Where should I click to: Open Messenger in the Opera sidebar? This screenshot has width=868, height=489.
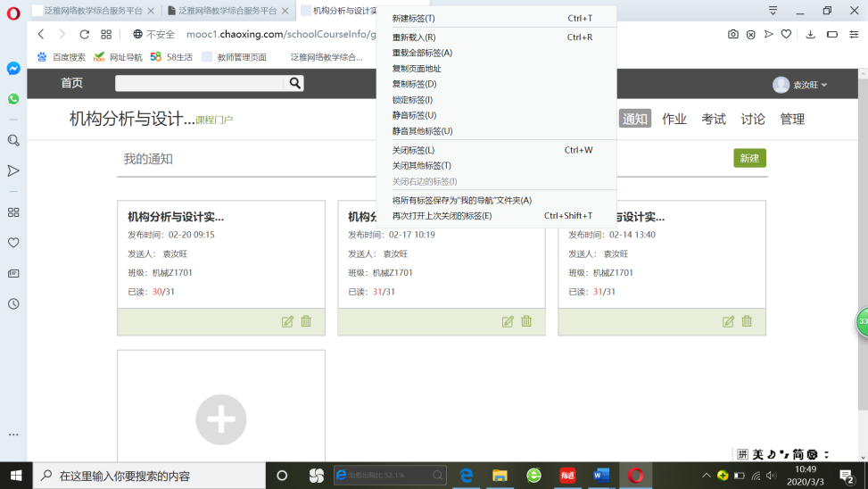(x=13, y=69)
